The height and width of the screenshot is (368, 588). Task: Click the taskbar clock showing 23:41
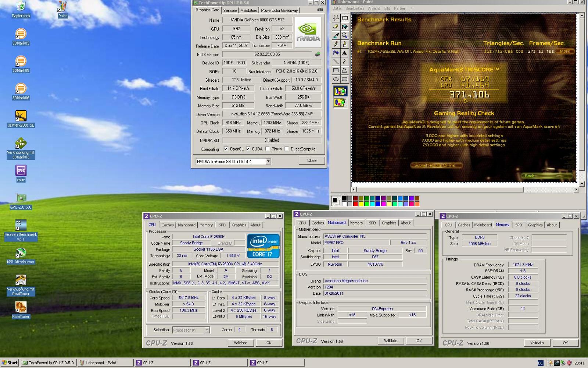(x=579, y=363)
